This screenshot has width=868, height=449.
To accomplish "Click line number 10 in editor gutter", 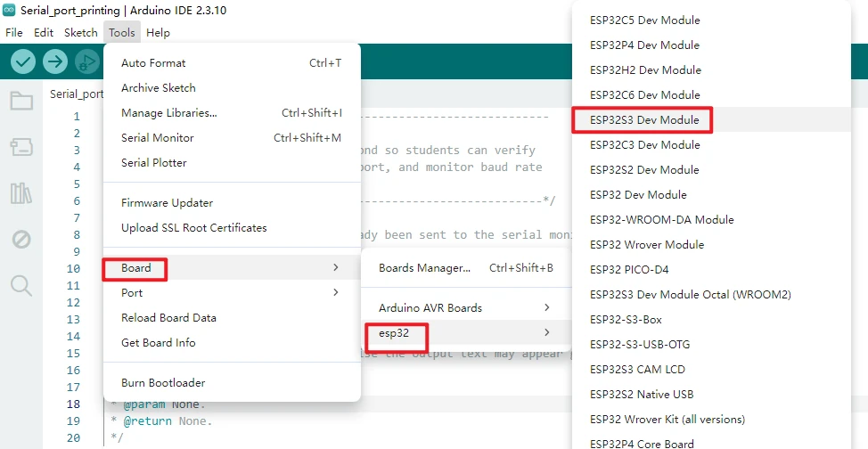I will click(x=73, y=269).
